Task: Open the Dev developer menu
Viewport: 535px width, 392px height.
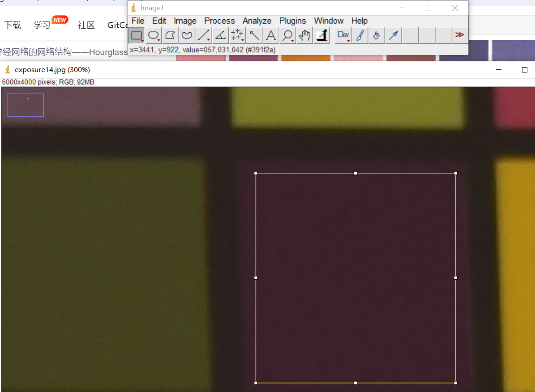Action: (x=343, y=35)
